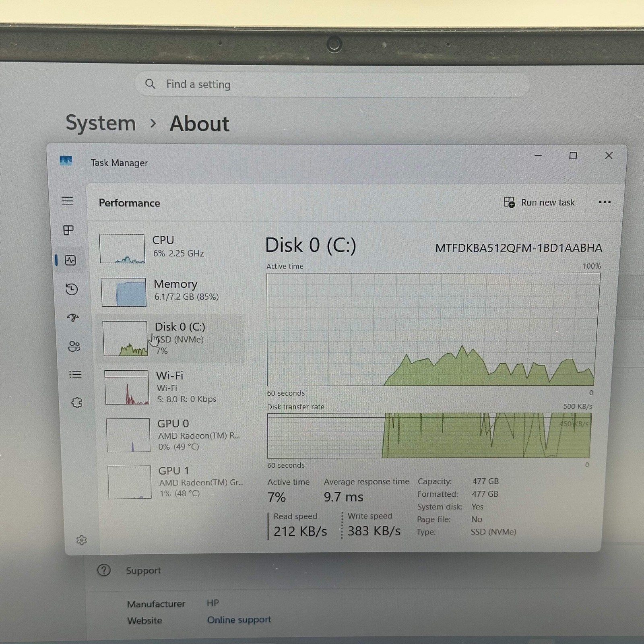The width and height of the screenshot is (644, 644).
Task: Click the Disk active time graph
Action: (x=433, y=329)
